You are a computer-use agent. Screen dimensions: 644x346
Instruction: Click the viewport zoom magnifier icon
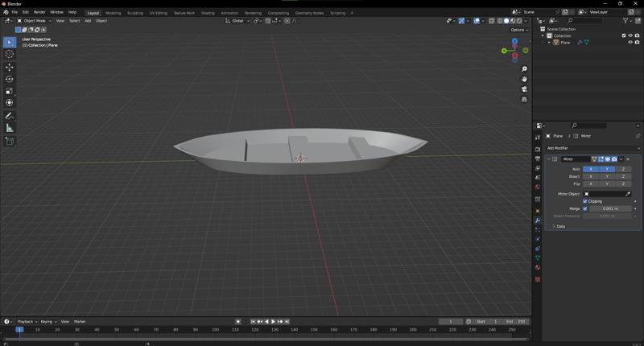pyautogui.click(x=524, y=69)
